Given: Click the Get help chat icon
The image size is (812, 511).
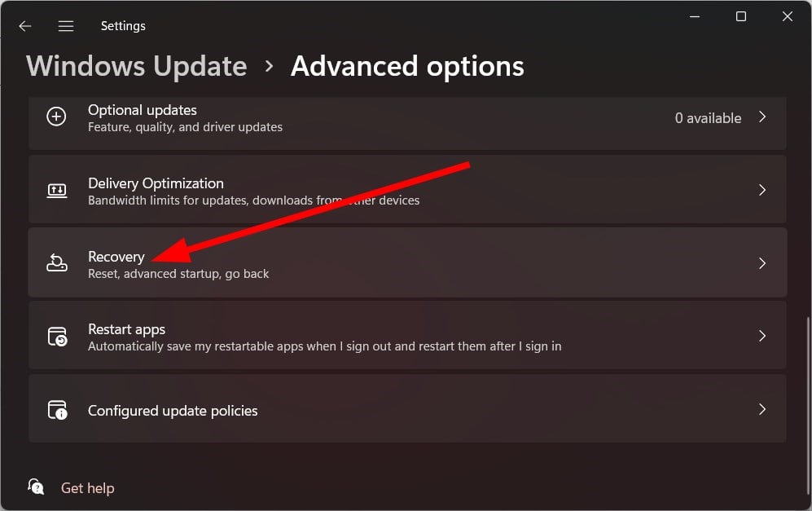Looking at the screenshot, I should click(36, 487).
